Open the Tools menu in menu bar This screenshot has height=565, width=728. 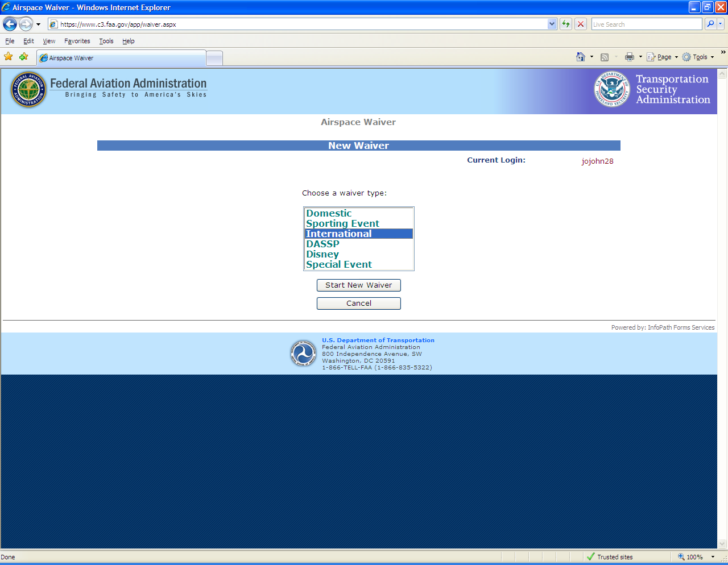click(106, 41)
